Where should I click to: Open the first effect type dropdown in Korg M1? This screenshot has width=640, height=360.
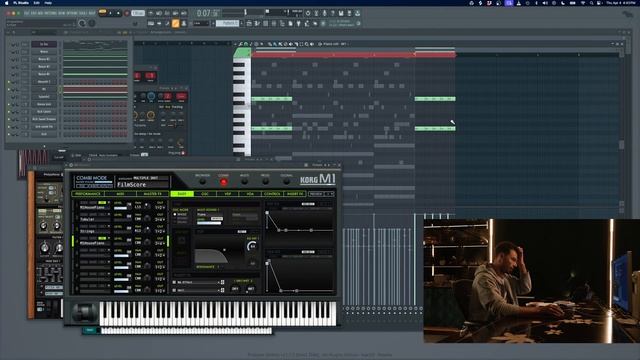tap(199, 282)
